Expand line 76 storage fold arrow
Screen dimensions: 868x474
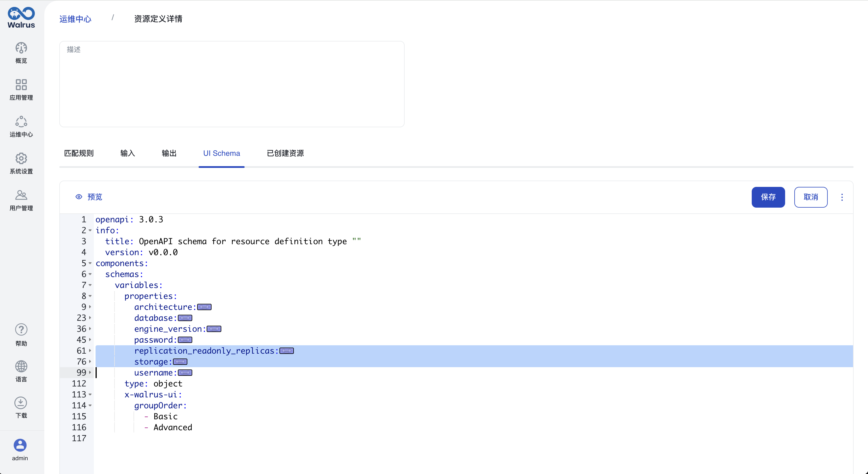(x=90, y=362)
